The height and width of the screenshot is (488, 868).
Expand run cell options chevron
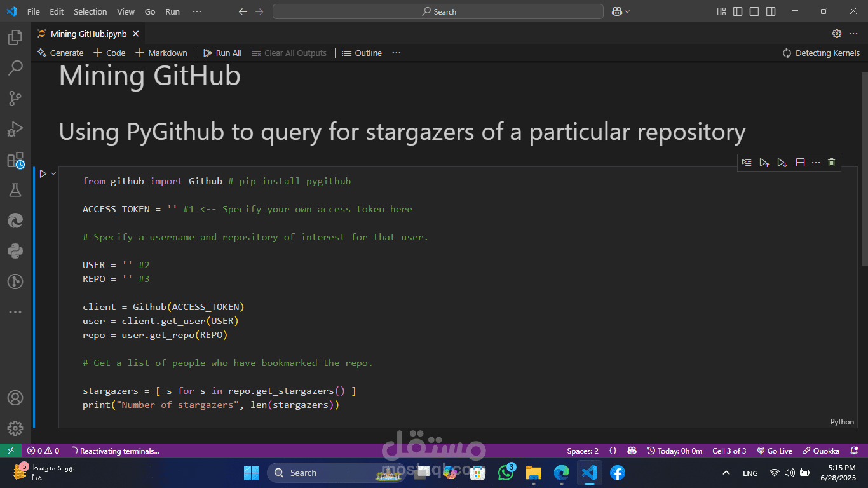point(53,173)
